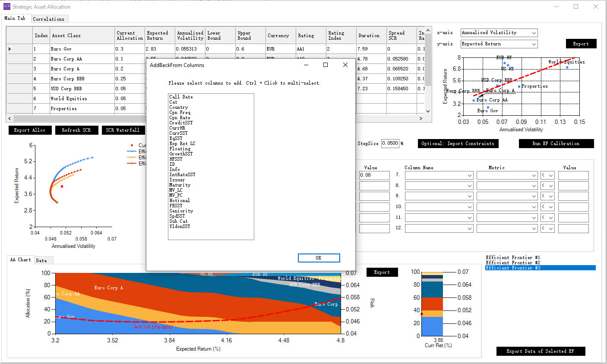Edit the Value field showing 0.08
607x364 pixels.
click(374, 175)
